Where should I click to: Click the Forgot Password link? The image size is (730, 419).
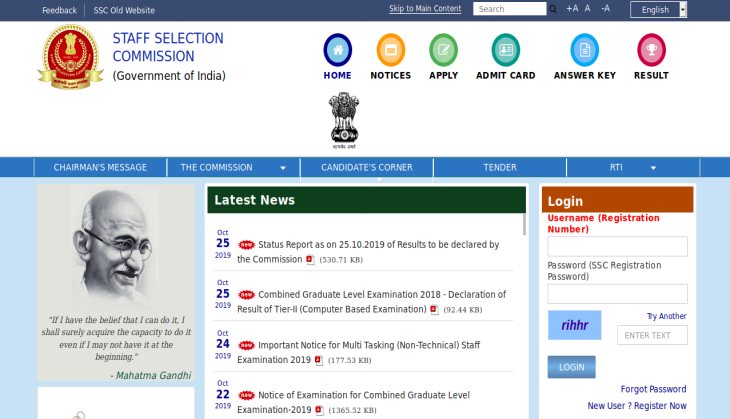pos(653,389)
